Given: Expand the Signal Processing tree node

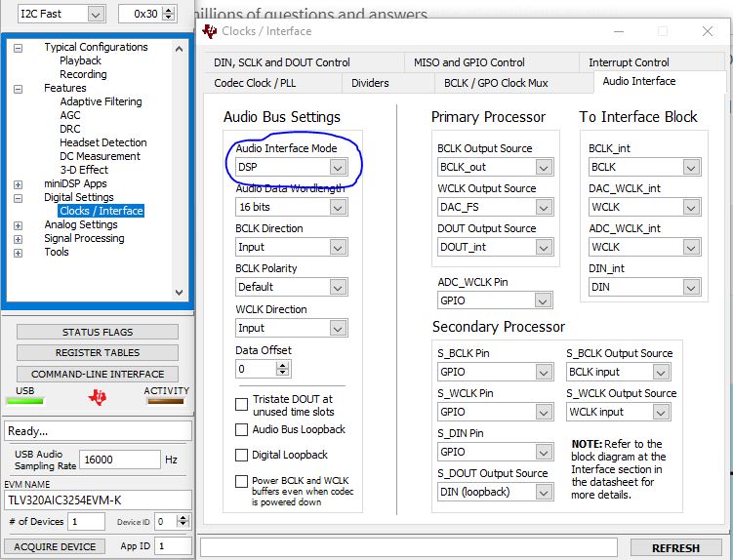Looking at the screenshot, I should click(18, 238).
